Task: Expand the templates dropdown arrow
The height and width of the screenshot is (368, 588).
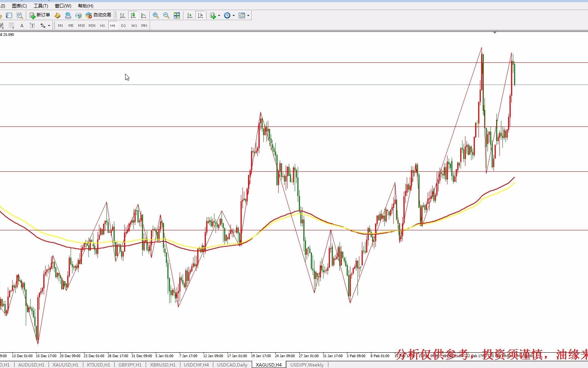Action: 248,16
